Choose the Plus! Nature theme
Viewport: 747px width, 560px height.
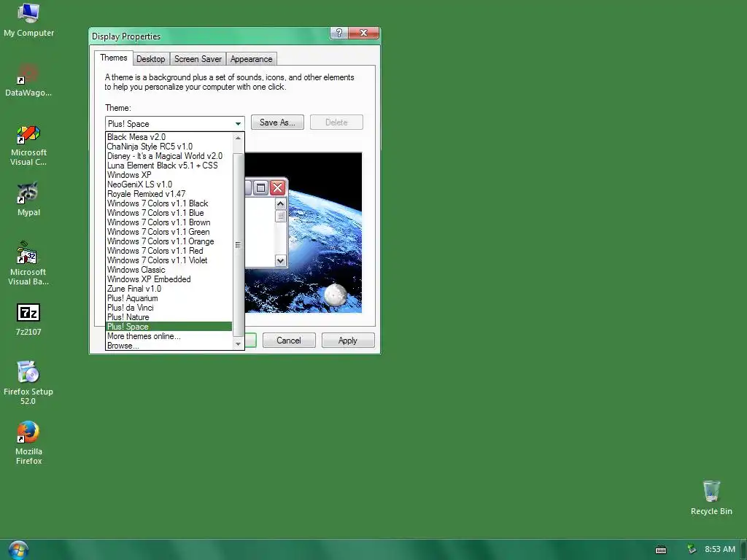(x=169, y=318)
